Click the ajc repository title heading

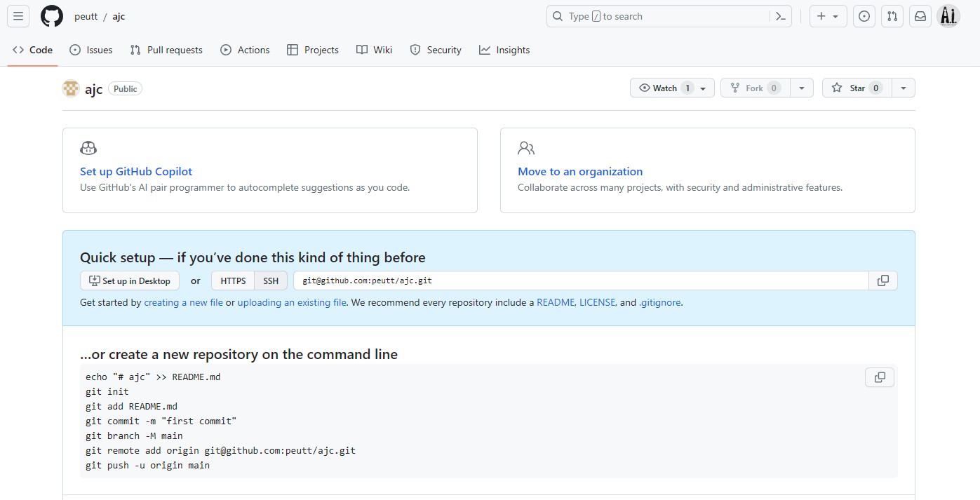[x=94, y=89]
